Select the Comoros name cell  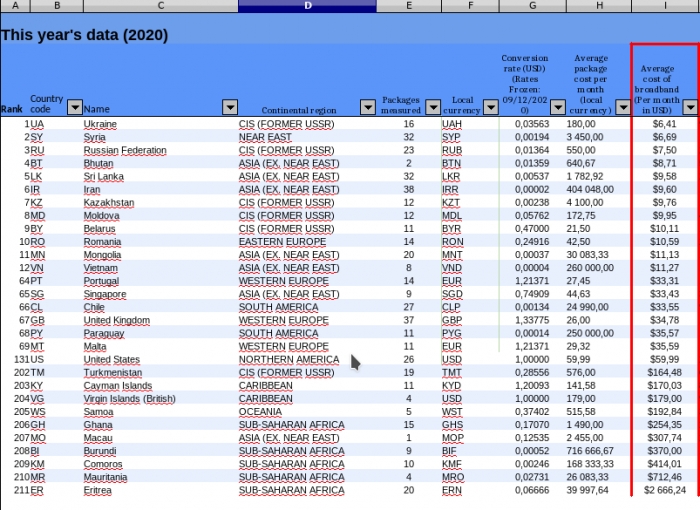(x=161, y=464)
